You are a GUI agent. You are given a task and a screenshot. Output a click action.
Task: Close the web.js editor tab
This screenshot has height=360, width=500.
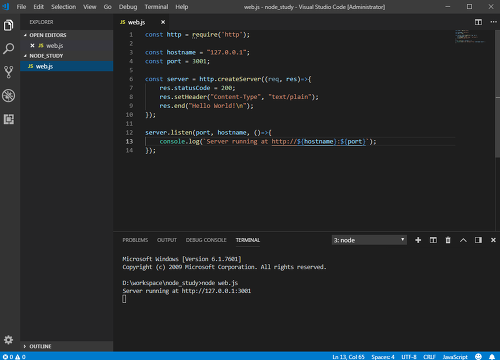[163, 22]
